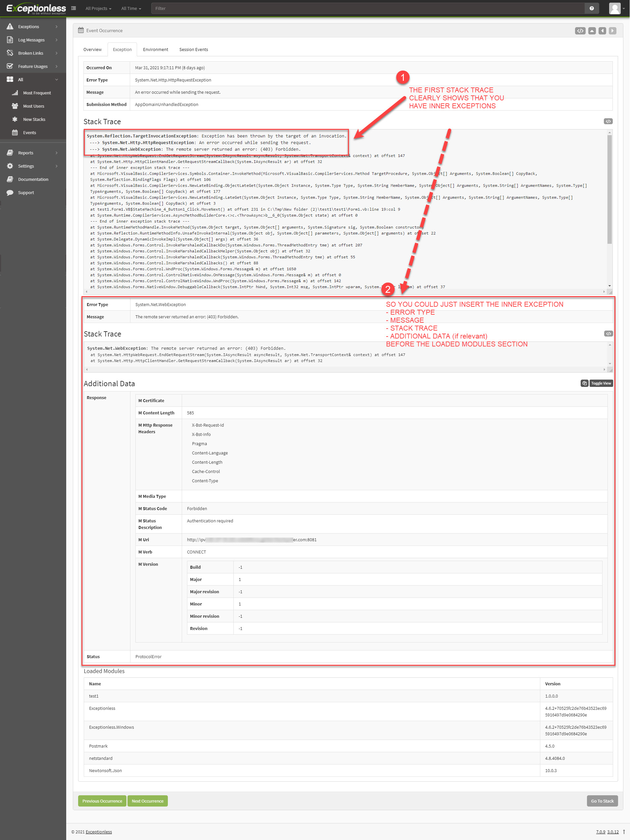Switch to the Session Events tab
The height and width of the screenshot is (840, 630).
(193, 49)
